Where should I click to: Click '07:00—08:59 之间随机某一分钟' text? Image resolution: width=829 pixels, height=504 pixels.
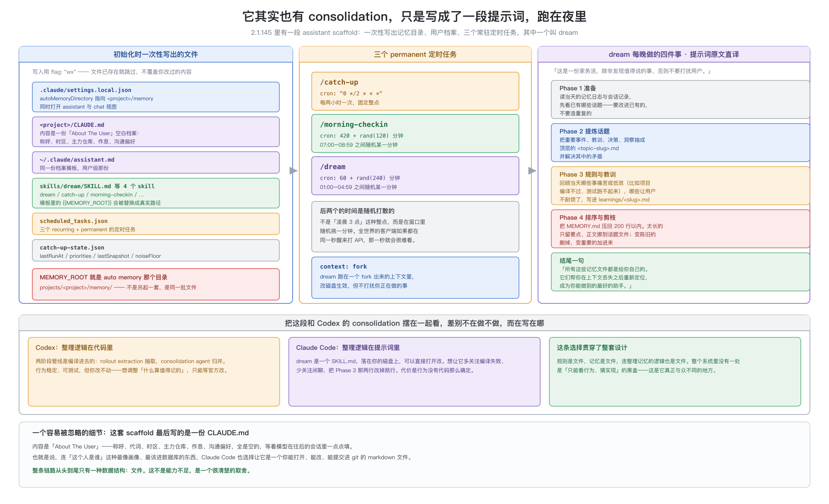(x=359, y=145)
